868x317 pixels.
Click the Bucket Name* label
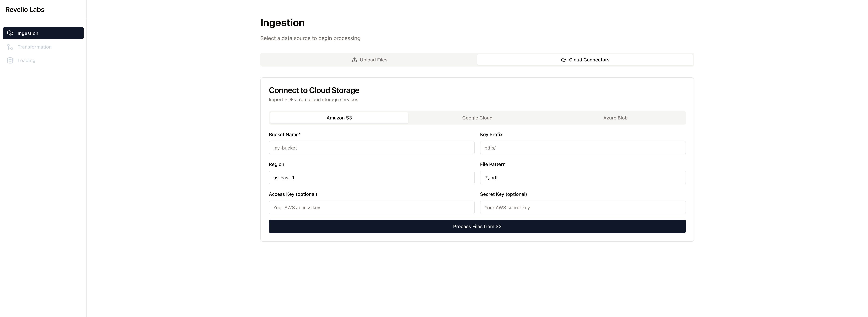[x=285, y=134]
